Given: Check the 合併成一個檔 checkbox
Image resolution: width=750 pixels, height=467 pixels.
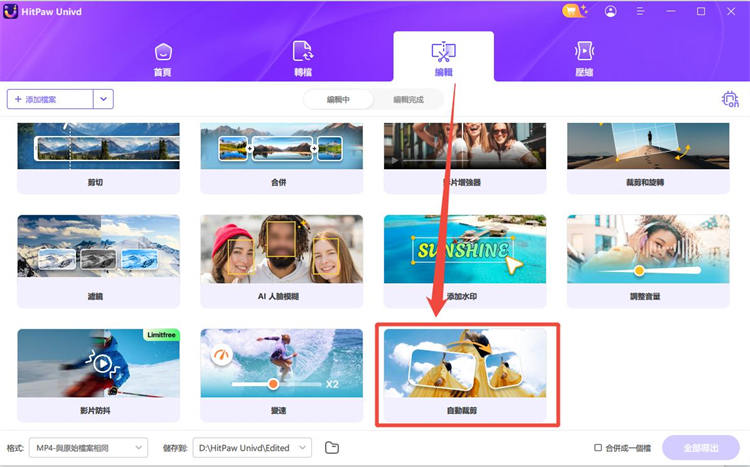Looking at the screenshot, I should 598,447.
